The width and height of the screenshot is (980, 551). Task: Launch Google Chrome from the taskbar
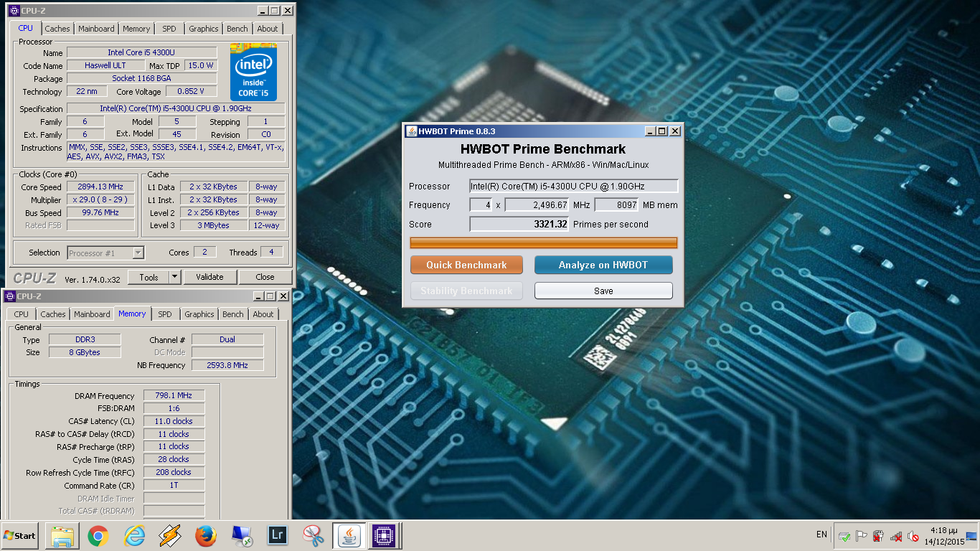pyautogui.click(x=98, y=536)
